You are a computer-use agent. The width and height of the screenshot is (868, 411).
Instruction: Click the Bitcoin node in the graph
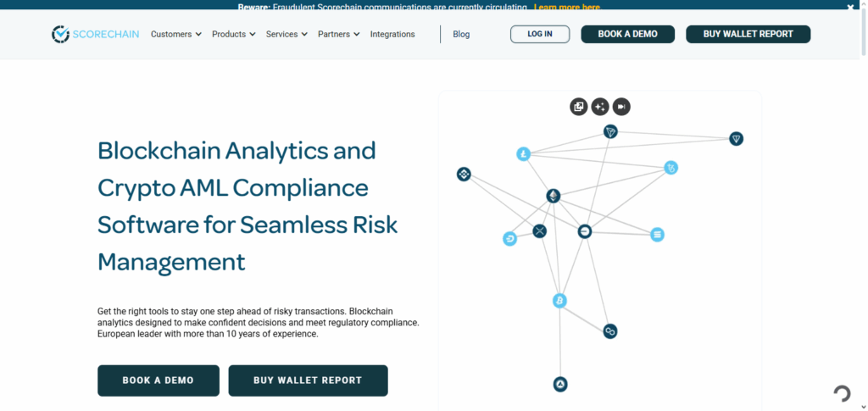pos(559,301)
